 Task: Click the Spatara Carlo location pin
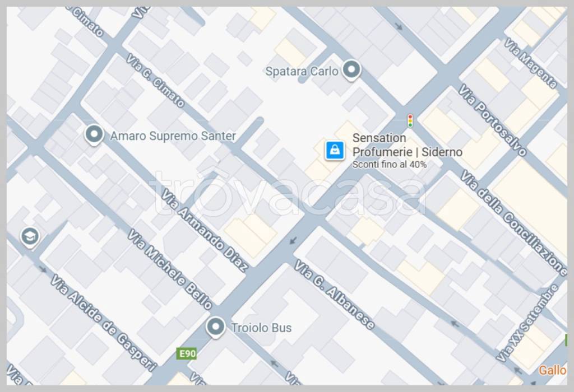click(x=351, y=70)
